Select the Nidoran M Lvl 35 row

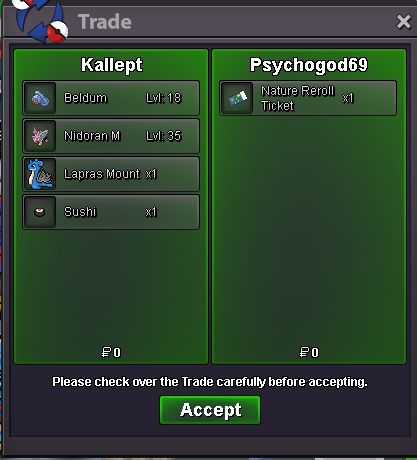coord(111,136)
